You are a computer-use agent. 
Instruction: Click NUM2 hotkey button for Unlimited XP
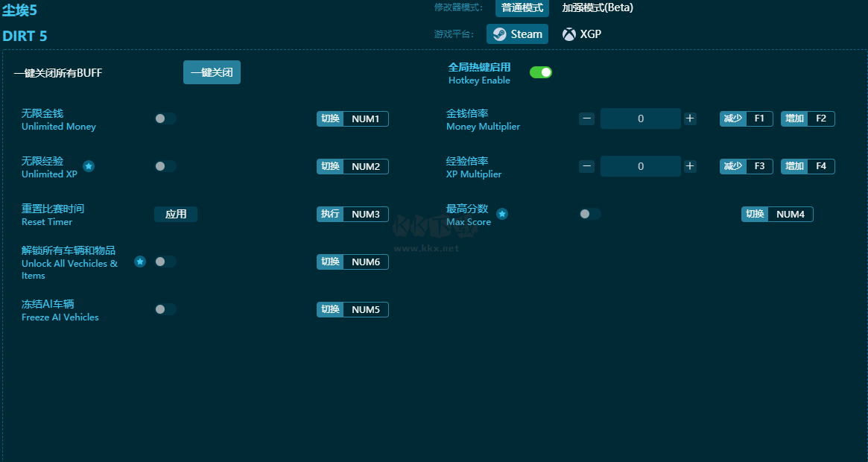[352, 167]
